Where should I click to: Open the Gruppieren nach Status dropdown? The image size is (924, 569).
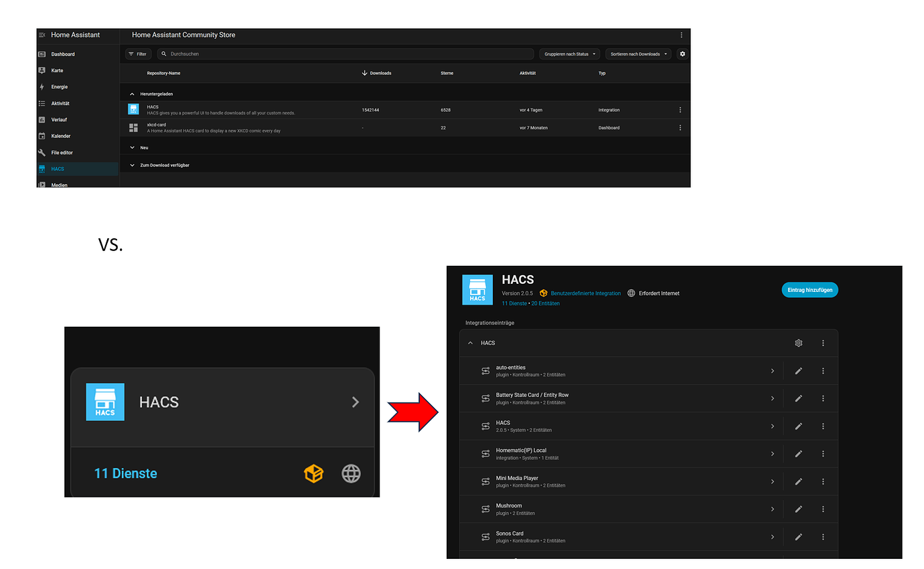click(569, 54)
